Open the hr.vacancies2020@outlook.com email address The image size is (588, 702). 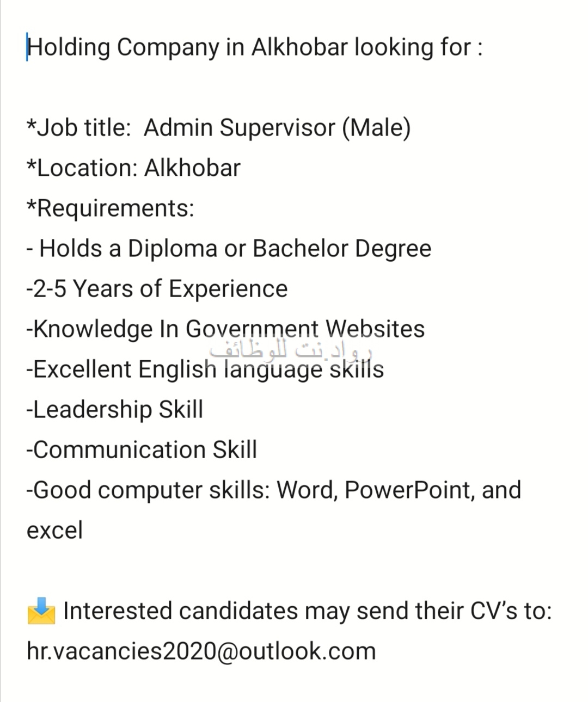click(201, 651)
